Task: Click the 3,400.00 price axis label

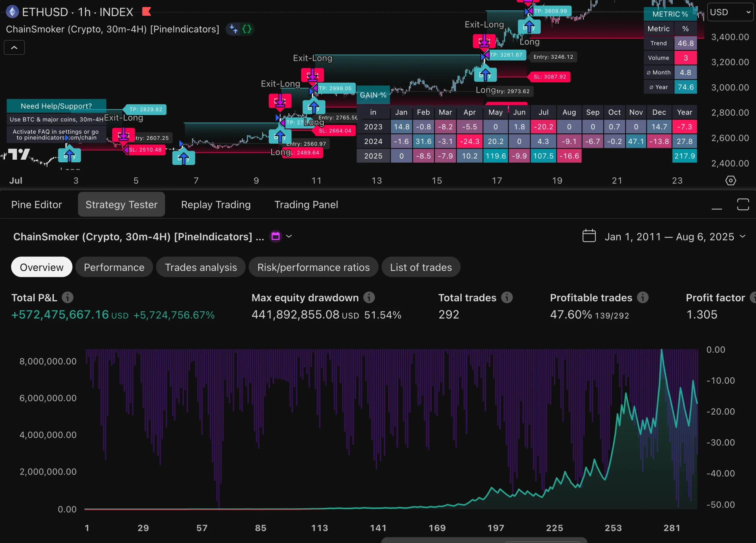Action: point(730,37)
